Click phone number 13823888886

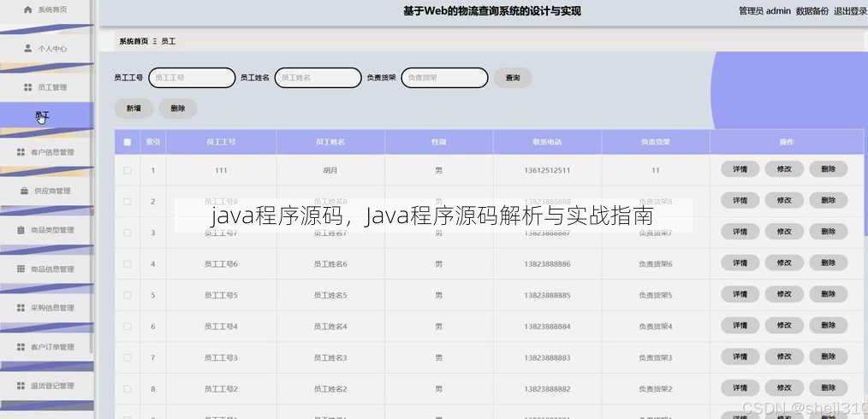click(x=547, y=264)
